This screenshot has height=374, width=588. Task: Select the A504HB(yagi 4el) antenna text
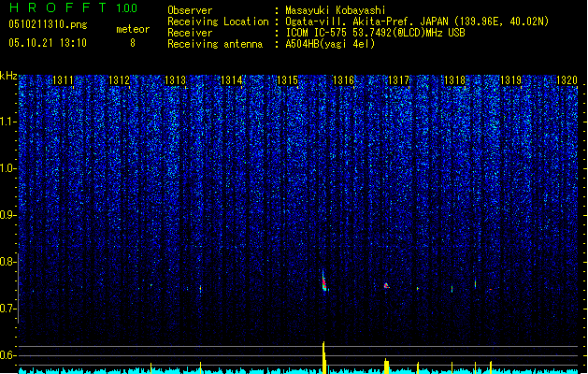pos(330,44)
